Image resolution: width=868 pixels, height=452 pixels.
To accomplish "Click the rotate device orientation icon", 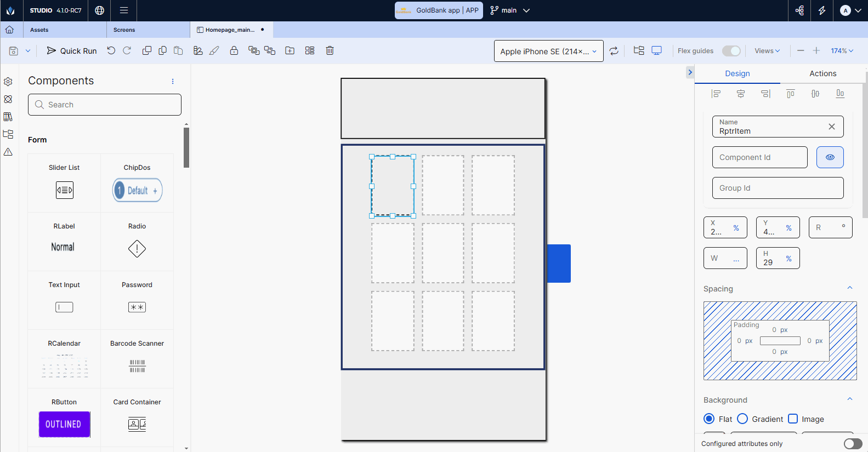I will [614, 51].
